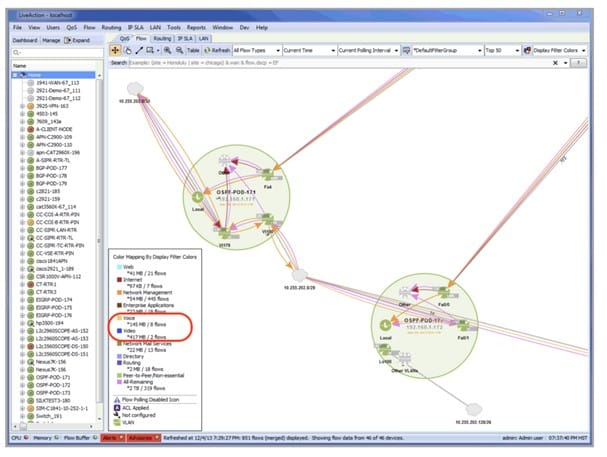Click the red Advisories button

pyautogui.click(x=144, y=438)
